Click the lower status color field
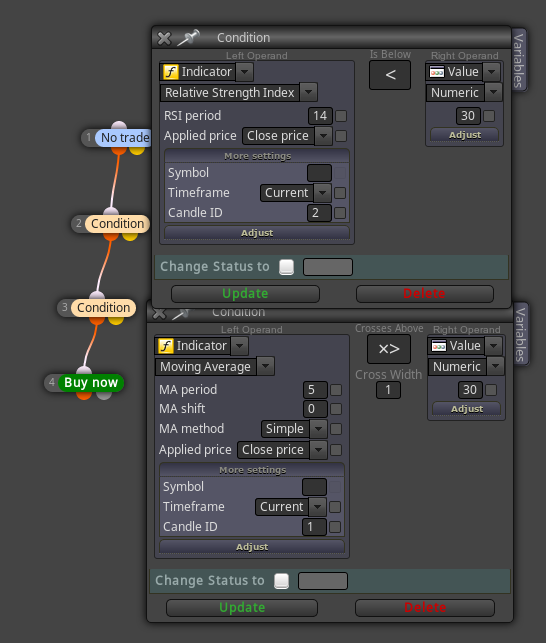The width and height of the screenshot is (546, 643). [x=323, y=581]
